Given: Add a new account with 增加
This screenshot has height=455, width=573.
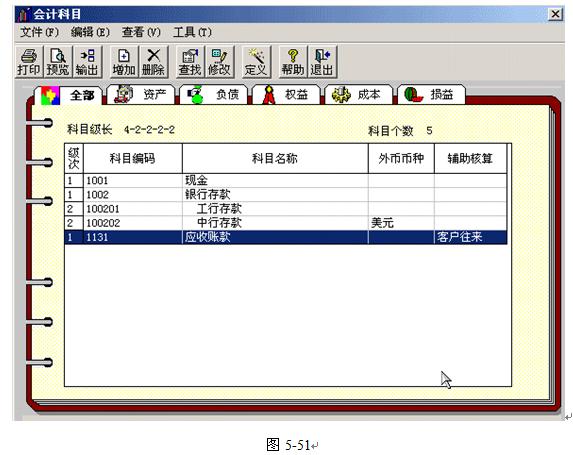Looking at the screenshot, I should pyautogui.click(x=124, y=61).
